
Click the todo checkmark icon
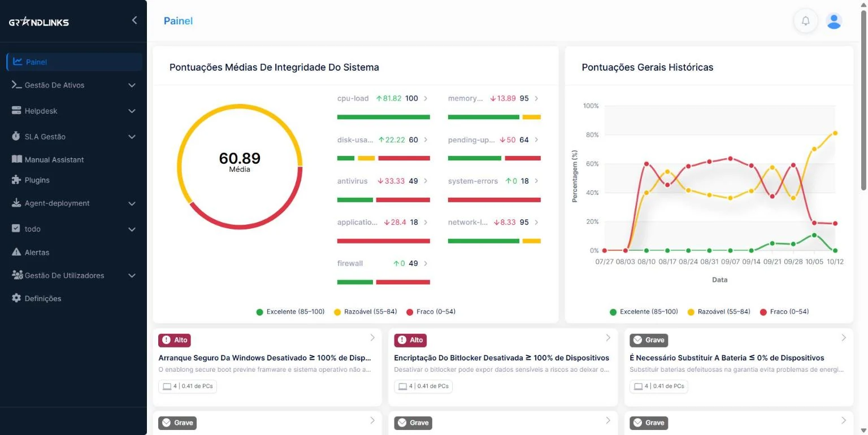point(16,229)
